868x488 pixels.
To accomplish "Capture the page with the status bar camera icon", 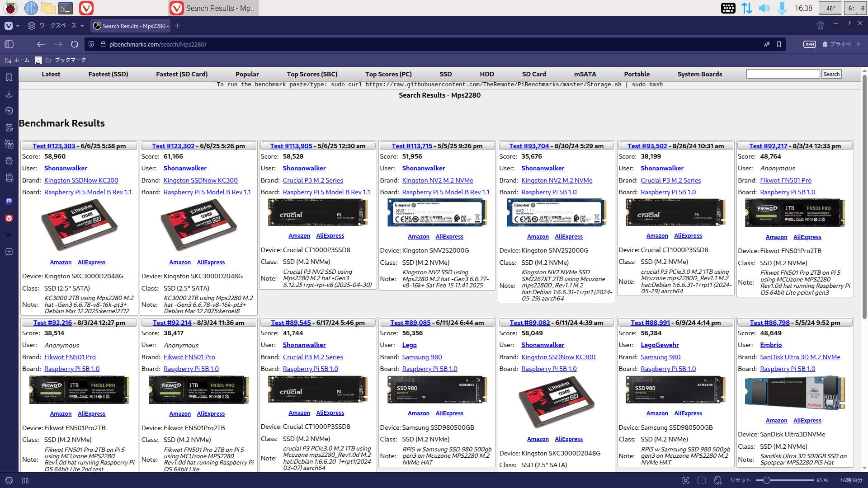I will [686, 480].
